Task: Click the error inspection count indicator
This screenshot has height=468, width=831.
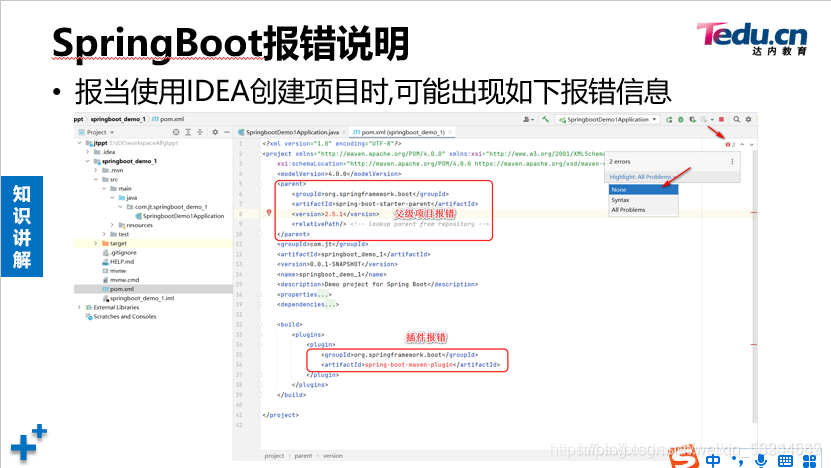Action: [x=730, y=144]
